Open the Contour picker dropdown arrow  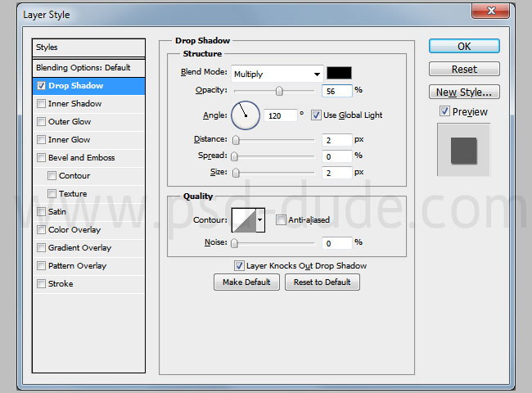(260, 220)
